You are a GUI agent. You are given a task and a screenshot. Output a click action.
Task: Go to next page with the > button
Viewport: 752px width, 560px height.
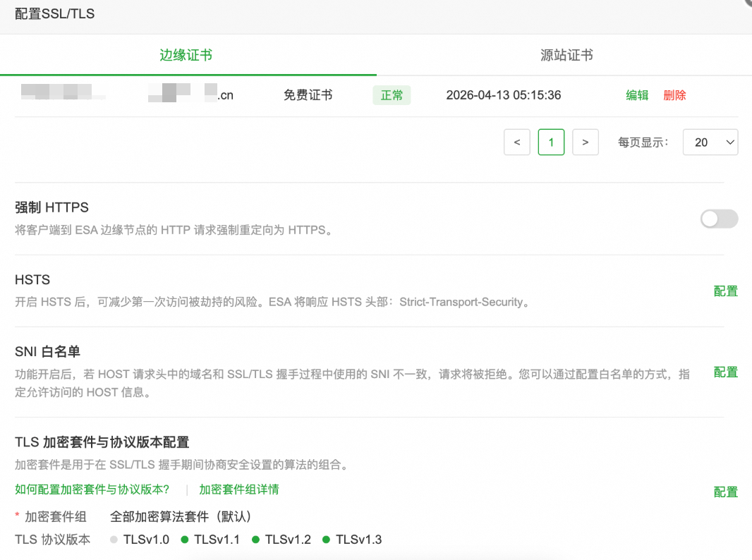[x=585, y=142]
